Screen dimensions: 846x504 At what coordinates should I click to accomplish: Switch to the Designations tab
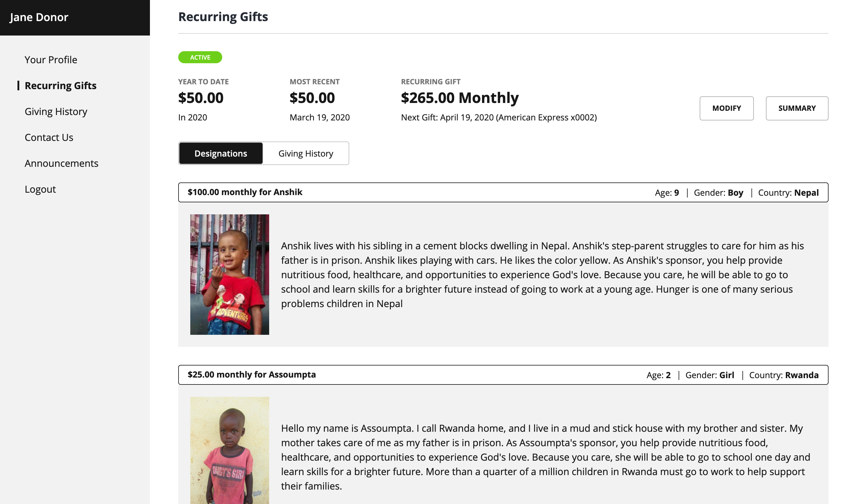(x=221, y=154)
